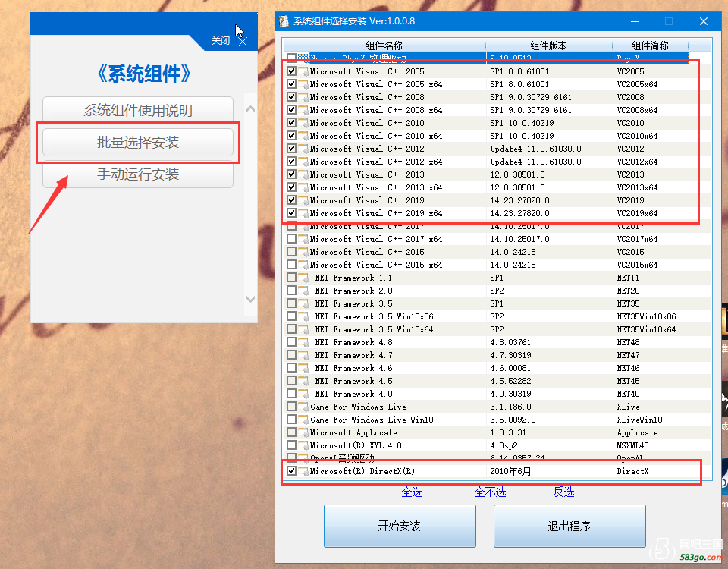Click the Visual C++ 2019 x64 package icon

click(303, 214)
